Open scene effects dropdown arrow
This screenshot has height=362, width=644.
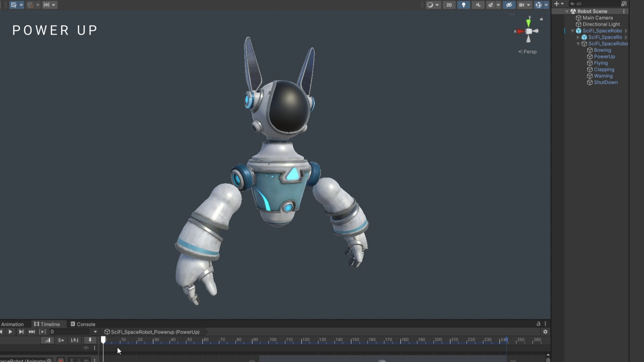point(498,5)
